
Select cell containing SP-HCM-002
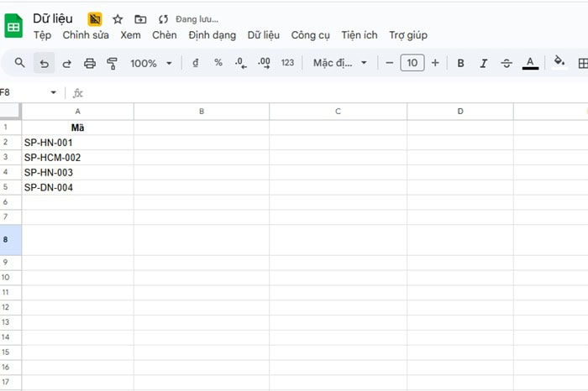click(77, 158)
